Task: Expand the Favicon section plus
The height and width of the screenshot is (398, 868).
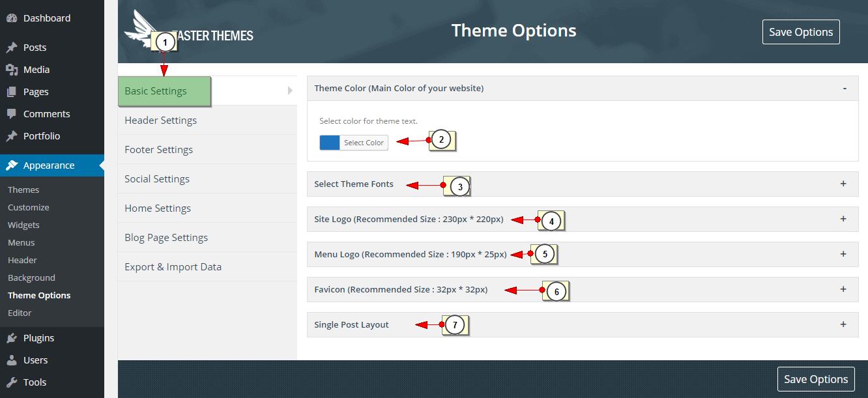Action: [x=843, y=289]
